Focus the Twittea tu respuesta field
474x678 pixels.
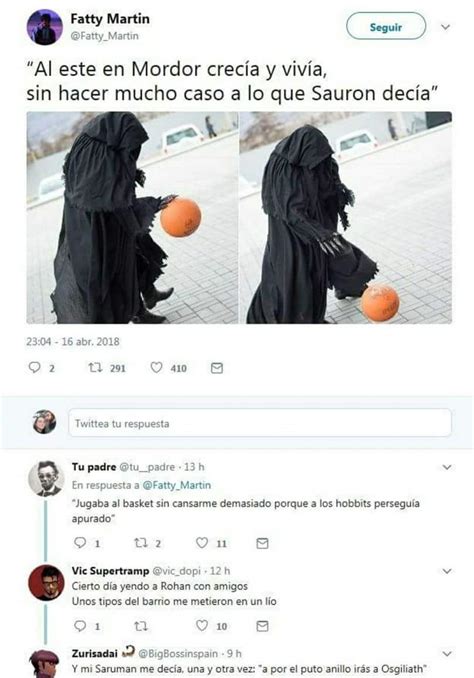[x=260, y=423]
